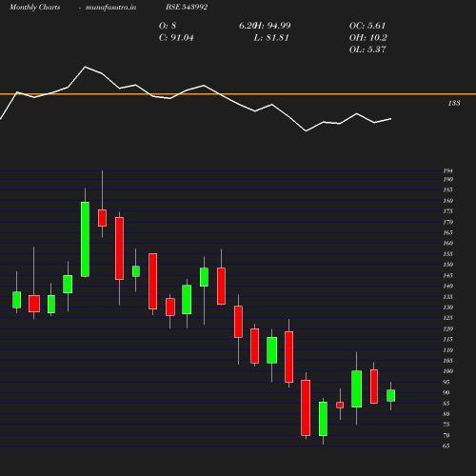Click the '145' price axis label

pos(447,275)
